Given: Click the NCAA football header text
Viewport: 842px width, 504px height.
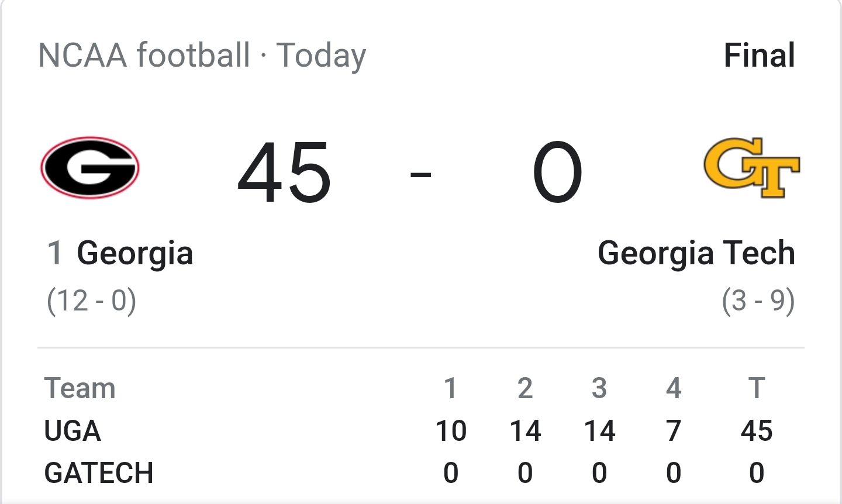Looking at the screenshot, I should pos(144,56).
